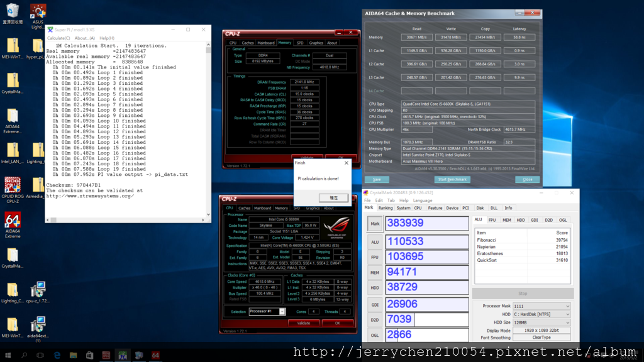Click Save in AIDA64 Cache & Memory Benchmark

pyautogui.click(x=377, y=179)
